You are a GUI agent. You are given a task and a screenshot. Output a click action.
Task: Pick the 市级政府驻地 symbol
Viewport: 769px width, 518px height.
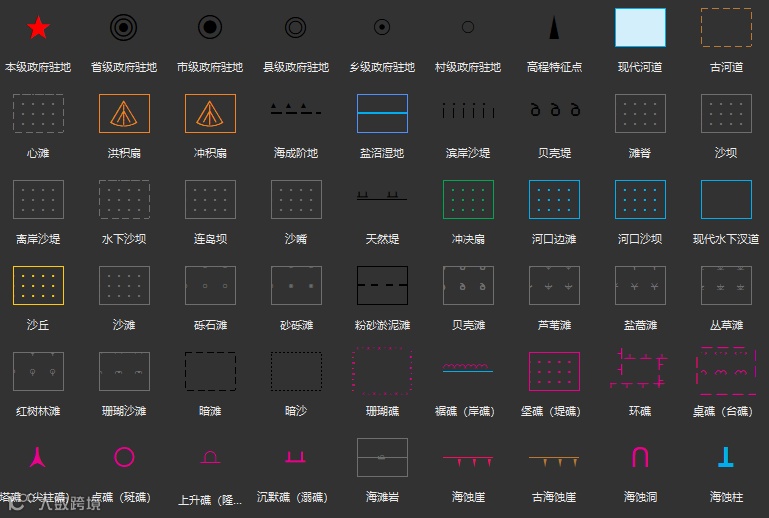click(210, 27)
